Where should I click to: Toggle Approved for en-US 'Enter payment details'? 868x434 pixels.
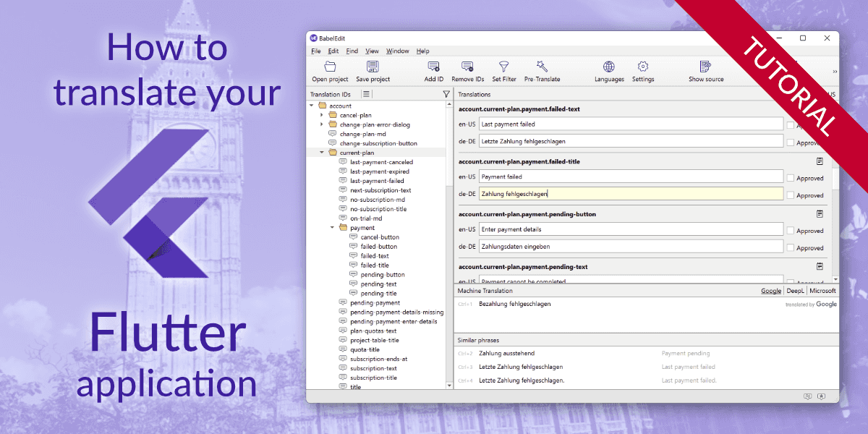point(791,231)
